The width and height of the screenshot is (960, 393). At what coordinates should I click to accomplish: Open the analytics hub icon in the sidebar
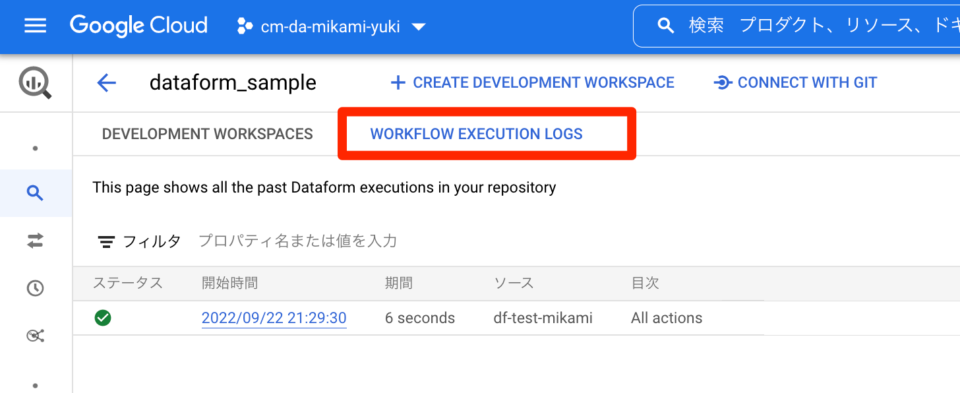(36, 335)
